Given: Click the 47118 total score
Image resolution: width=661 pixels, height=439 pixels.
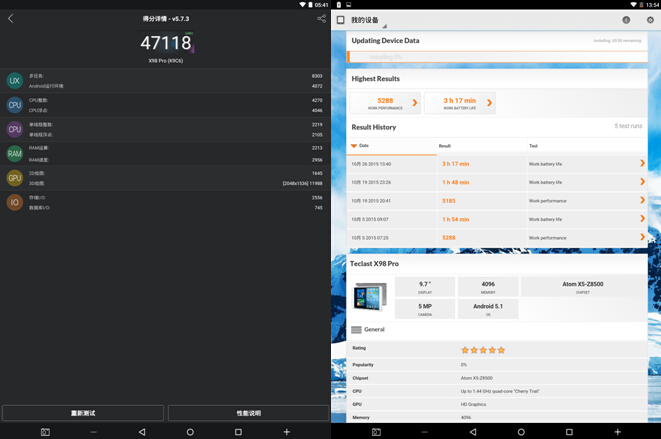Looking at the screenshot, I should click(x=166, y=43).
